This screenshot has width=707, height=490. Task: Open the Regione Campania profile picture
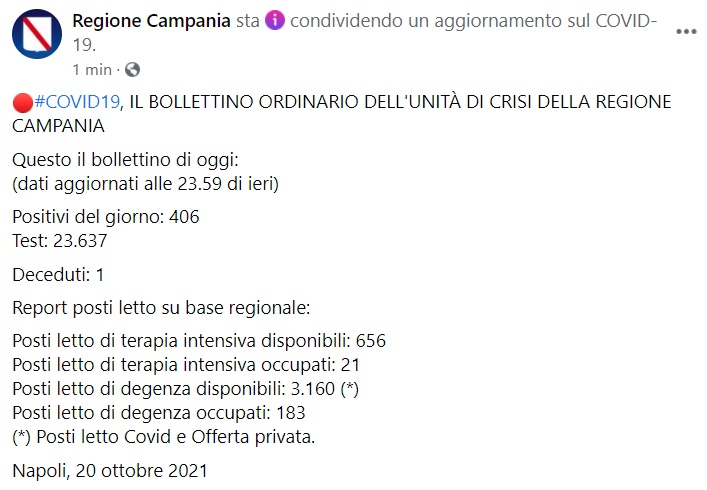[x=37, y=34]
